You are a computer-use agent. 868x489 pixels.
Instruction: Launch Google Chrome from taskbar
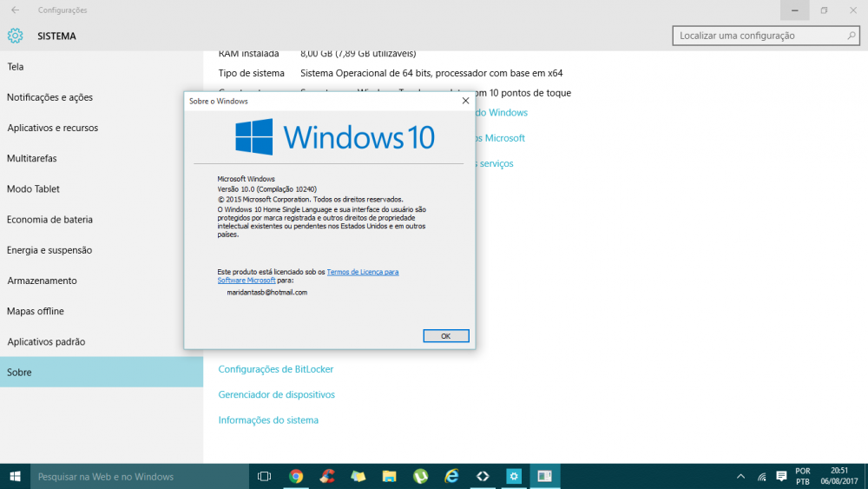tap(296, 476)
